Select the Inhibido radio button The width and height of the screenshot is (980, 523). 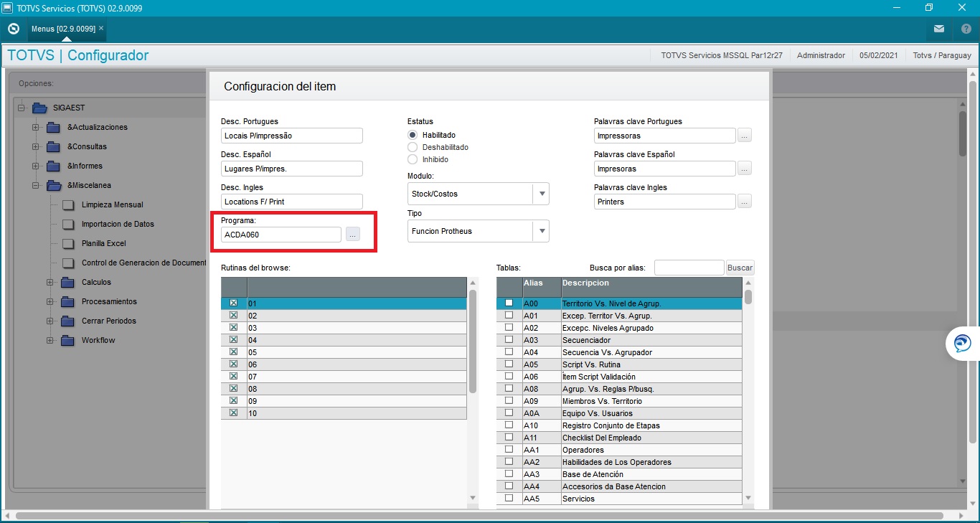tap(413, 159)
